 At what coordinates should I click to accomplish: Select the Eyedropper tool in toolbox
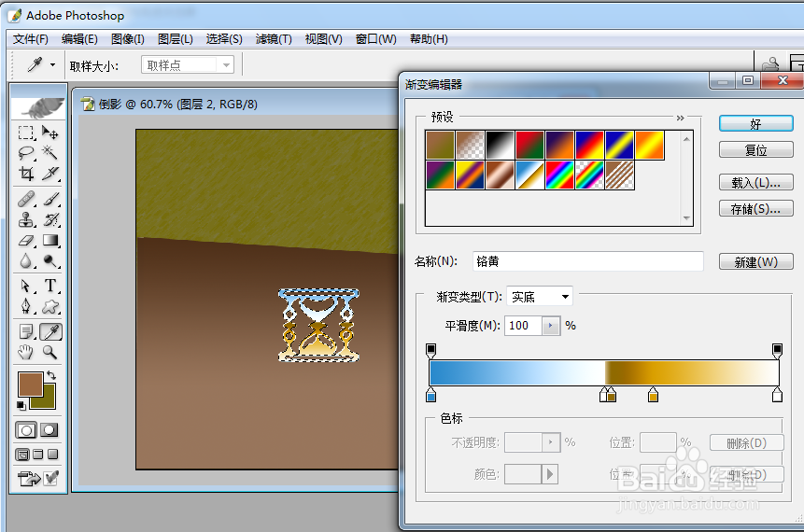(50, 331)
